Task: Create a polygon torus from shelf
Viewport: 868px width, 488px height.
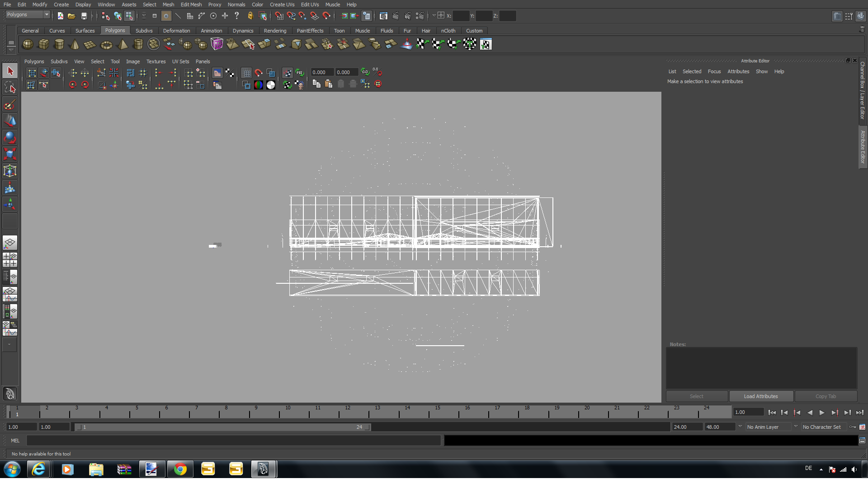Action: (x=106, y=44)
